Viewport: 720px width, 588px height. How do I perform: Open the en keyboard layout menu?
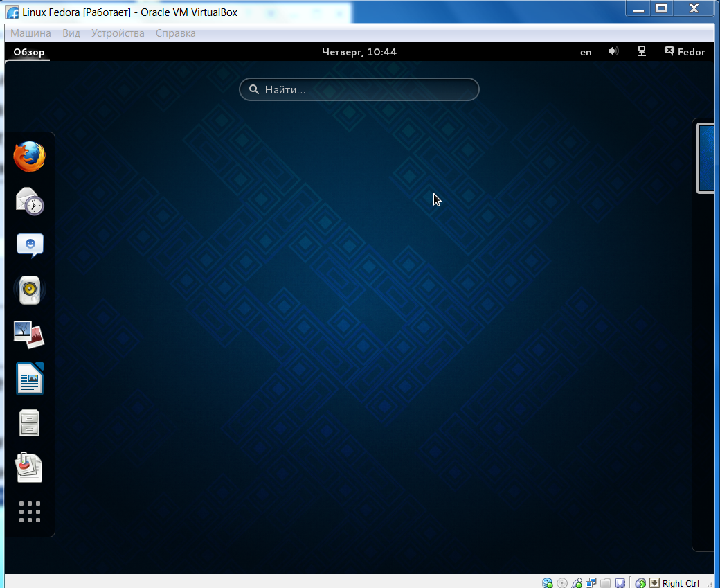pyautogui.click(x=586, y=52)
